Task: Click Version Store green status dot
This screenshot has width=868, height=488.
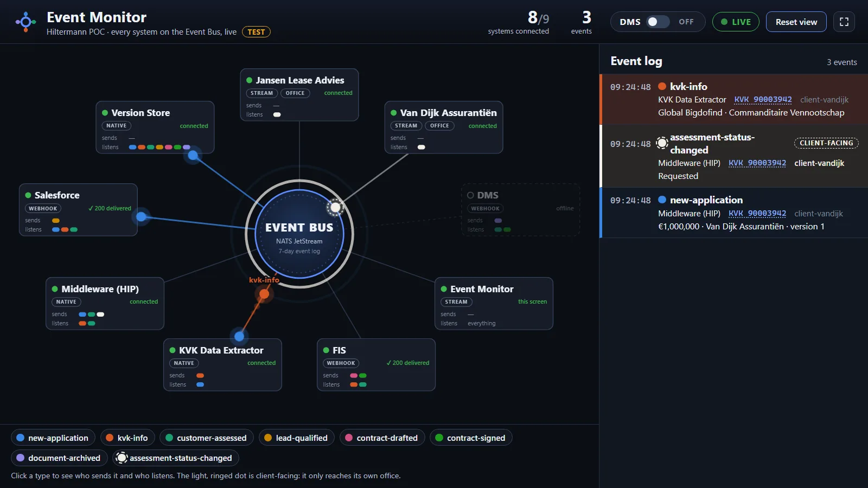Action: (x=105, y=113)
